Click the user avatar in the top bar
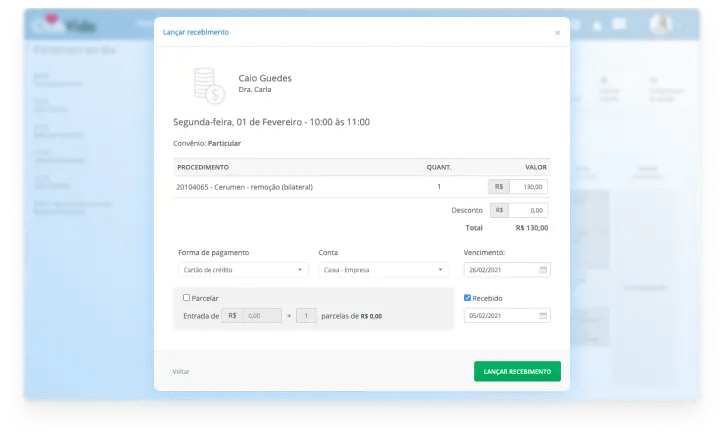The image size is (724, 440). (660, 24)
